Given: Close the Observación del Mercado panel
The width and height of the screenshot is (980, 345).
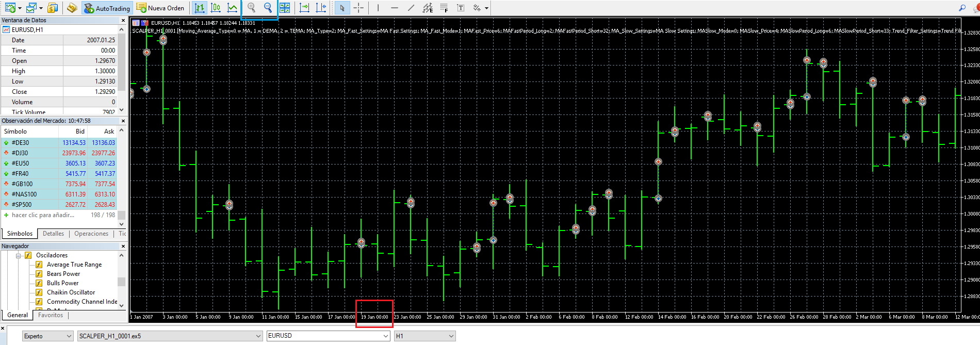Looking at the screenshot, I should (123, 121).
